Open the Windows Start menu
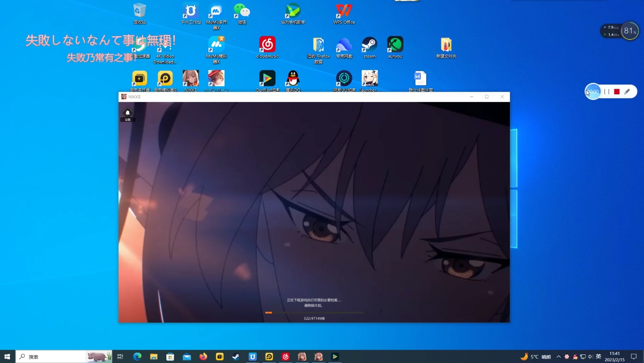Screen dimensions: 644x363 (7, 356)
